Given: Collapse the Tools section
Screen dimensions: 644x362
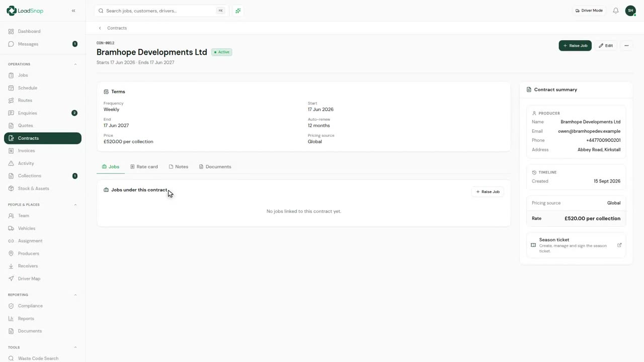Looking at the screenshot, I should pos(75,347).
